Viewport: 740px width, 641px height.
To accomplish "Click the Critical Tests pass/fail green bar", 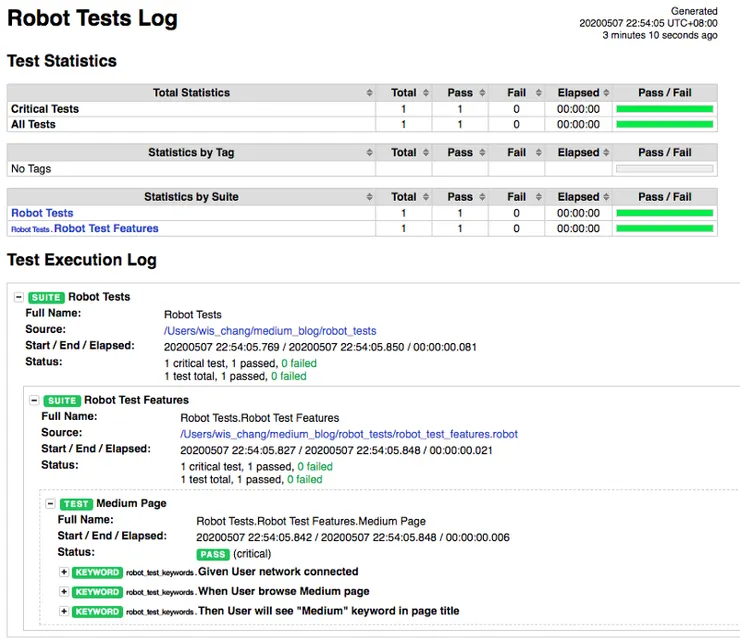I will [664, 109].
